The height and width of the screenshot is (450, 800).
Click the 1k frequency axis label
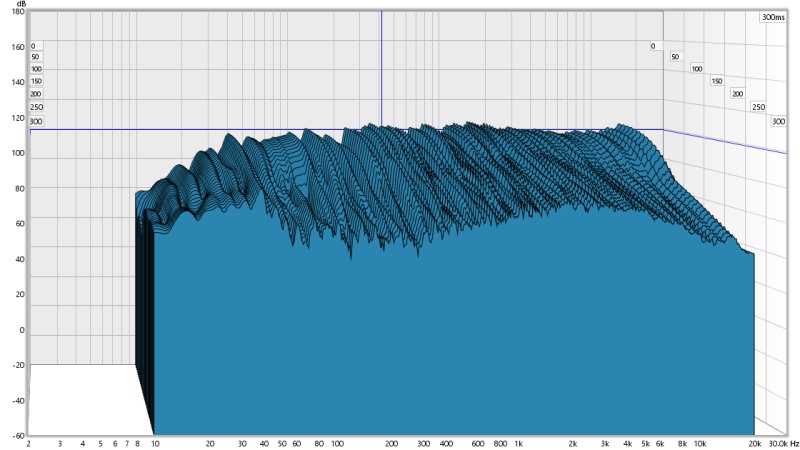(x=517, y=442)
